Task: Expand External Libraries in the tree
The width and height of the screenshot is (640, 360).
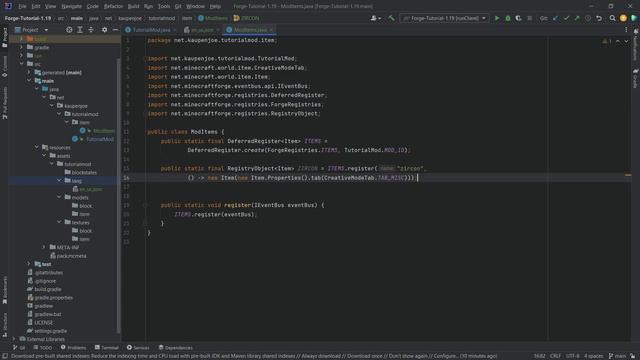Action: [x=13, y=339]
